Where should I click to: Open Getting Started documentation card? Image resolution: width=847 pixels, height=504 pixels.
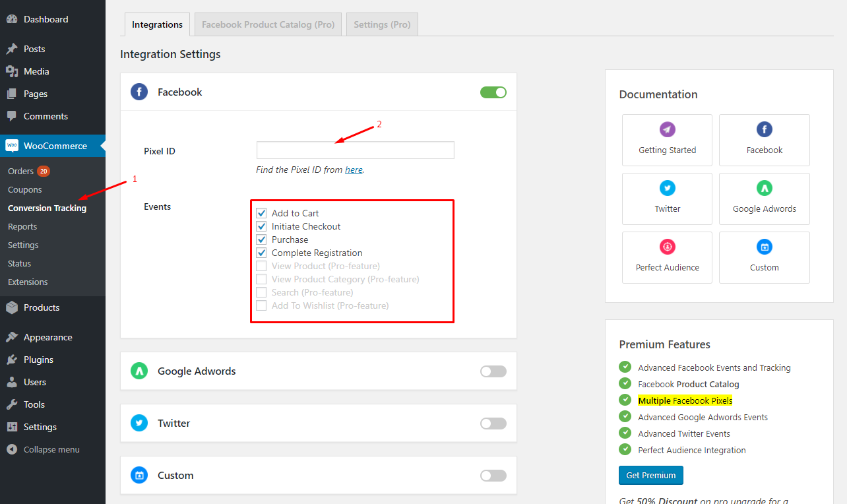tap(667, 140)
